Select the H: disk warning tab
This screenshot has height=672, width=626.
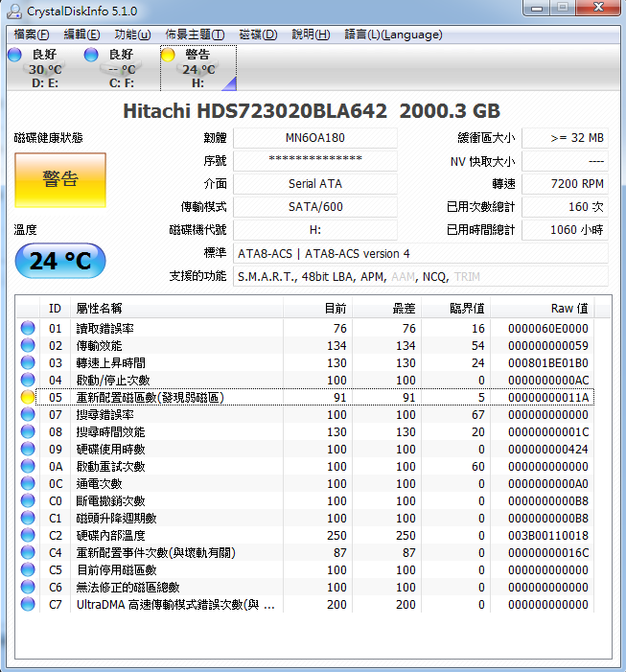click(x=198, y=68)
